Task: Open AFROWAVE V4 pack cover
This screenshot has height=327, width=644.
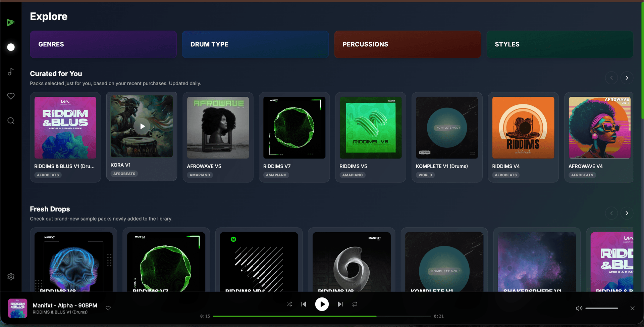Action: (599, 128)
